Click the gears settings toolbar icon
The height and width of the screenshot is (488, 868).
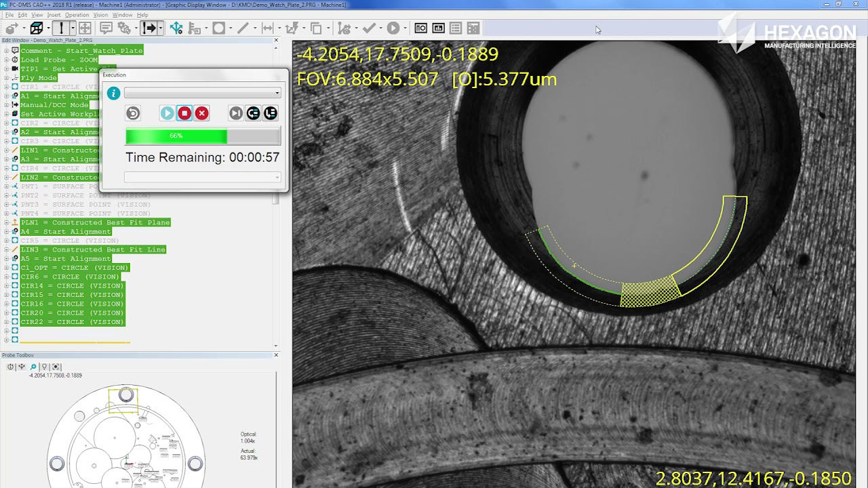[x=124, y=28]
